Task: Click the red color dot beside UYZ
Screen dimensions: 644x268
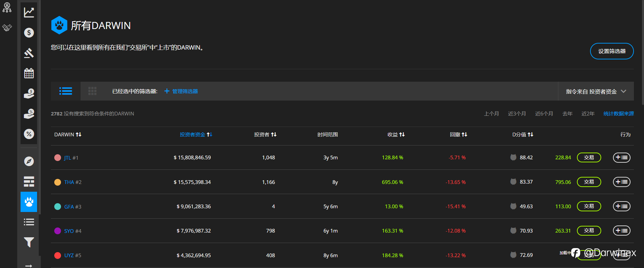Action: pyautogui.click(x=58, y=255)
